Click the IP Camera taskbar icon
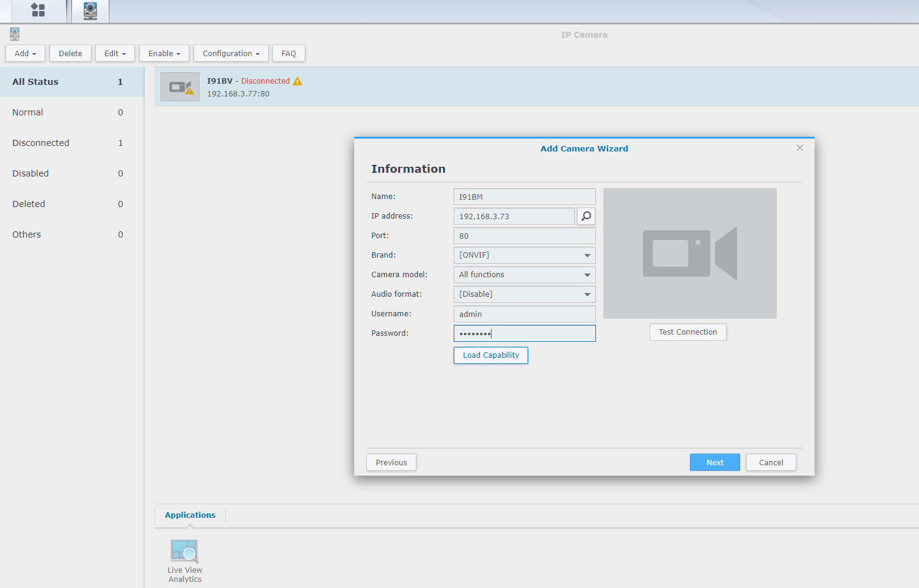The image size is (919, 588). click(90, 11)
